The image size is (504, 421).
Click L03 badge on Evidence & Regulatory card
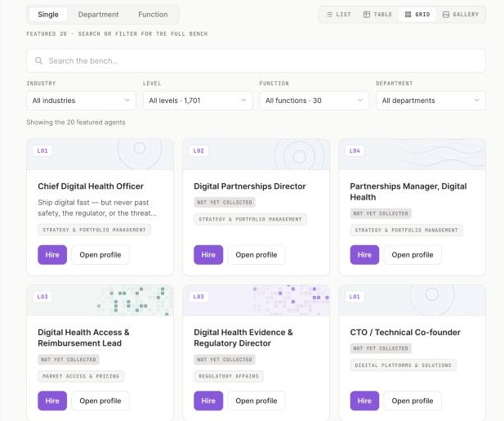click(x=198, y=297)
